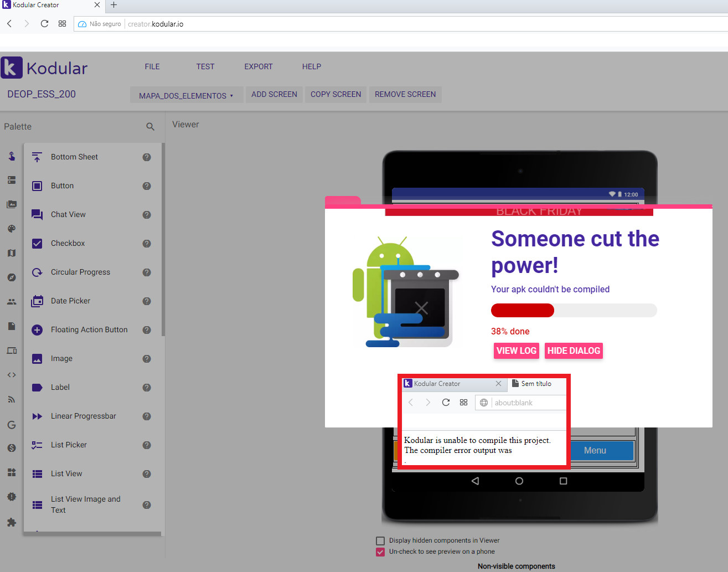Expand the Button component help tooltip

(146, 186)
